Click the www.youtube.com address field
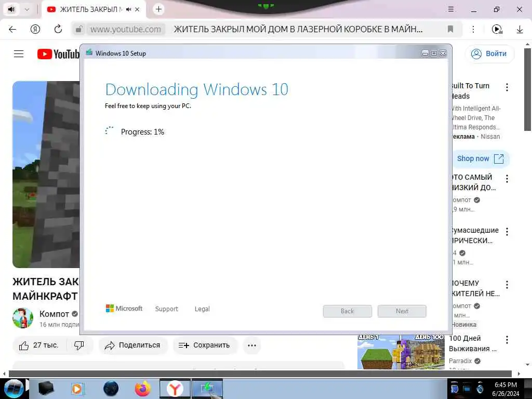This screenshot has width=532, height=399. coord(126,29)
